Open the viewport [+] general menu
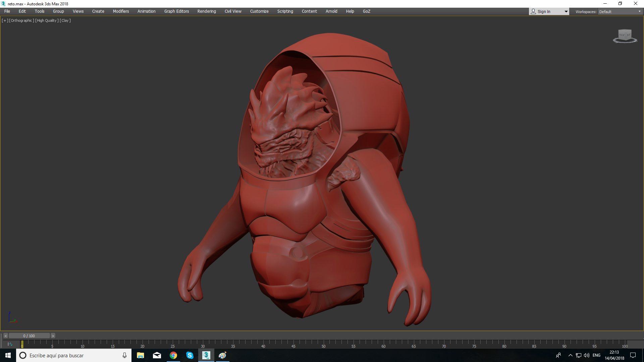The height and width of the screenshot is (362, 644). tap(5, 20)
